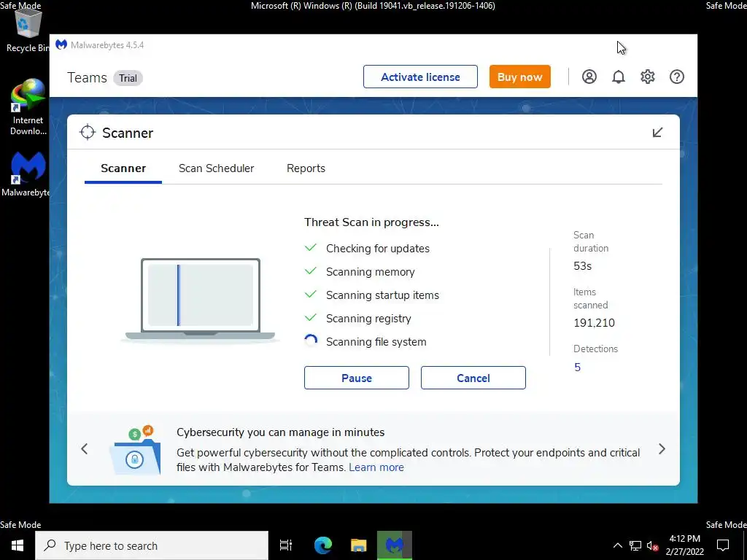Click the Buy now button
The image size is (747, 560).
point(519,77)
